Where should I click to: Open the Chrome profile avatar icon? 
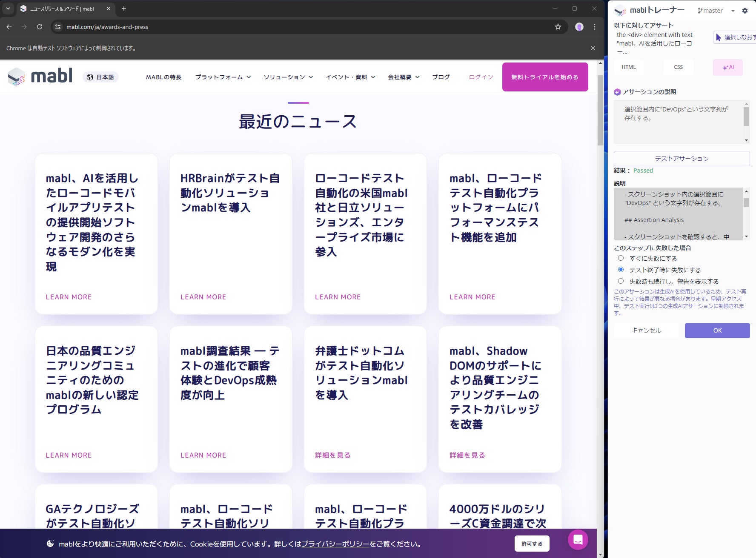(x=579, y=27)
